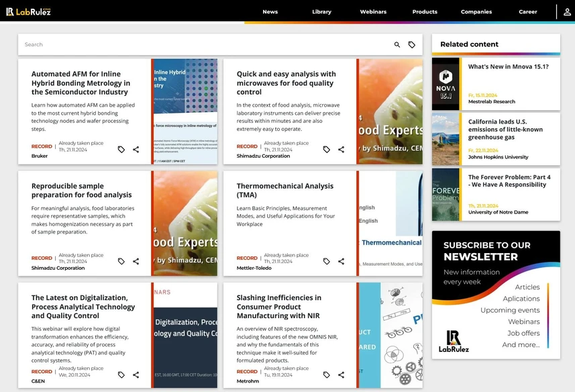575x392 pixels.
Task: Go to the Webinars section
Action: (373, 11)
